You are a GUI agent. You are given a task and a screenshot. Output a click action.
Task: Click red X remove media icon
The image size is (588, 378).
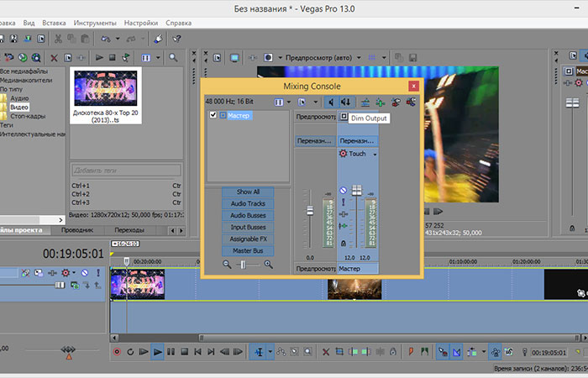point(54,58)
